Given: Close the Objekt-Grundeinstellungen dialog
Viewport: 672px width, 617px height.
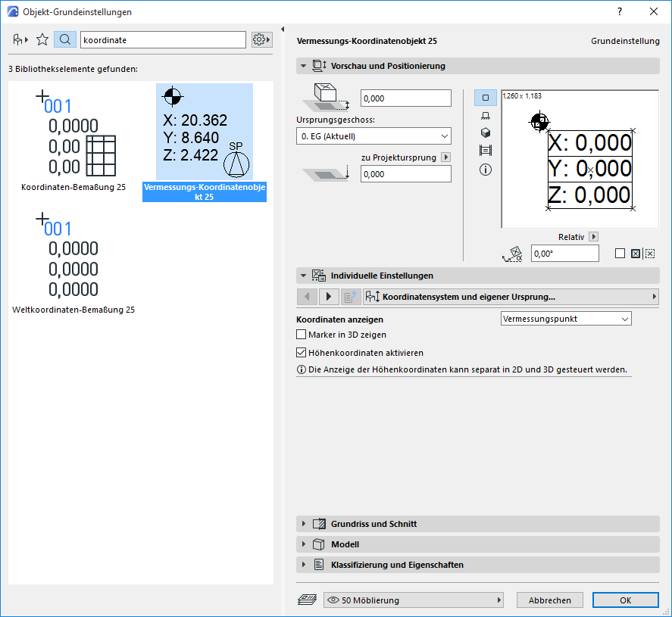Looking at the screenshot, I should click(x=654, y=11).
